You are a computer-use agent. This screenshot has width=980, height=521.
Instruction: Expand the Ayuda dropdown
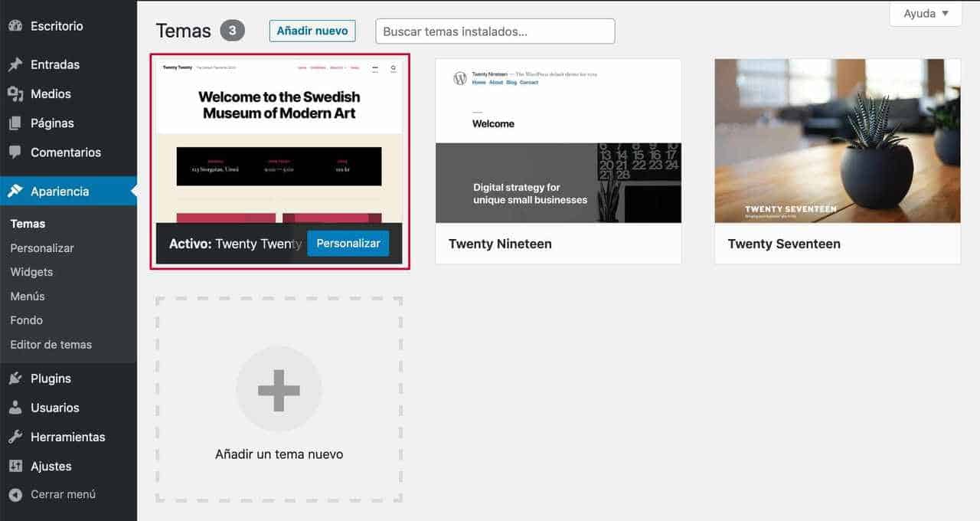925,13
